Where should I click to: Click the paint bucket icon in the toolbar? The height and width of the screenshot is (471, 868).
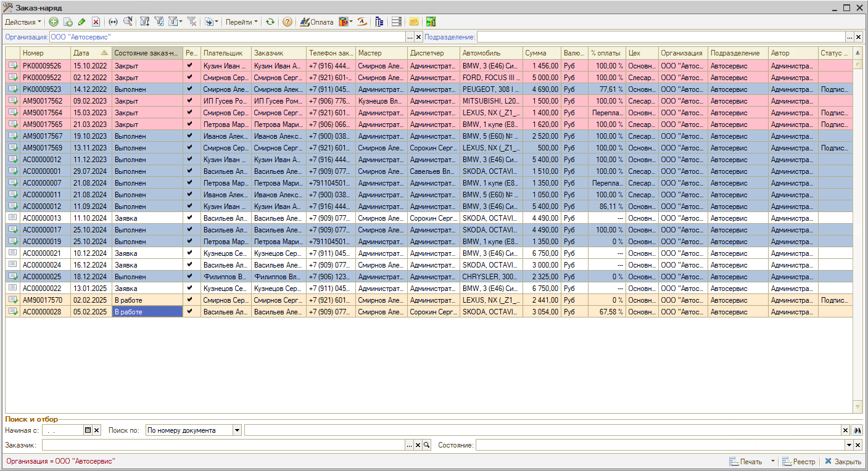343,22
